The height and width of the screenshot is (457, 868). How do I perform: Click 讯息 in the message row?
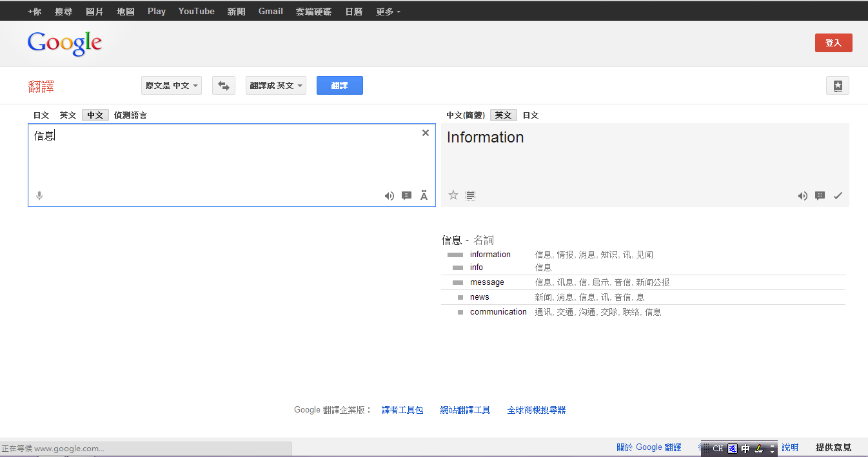565,283
